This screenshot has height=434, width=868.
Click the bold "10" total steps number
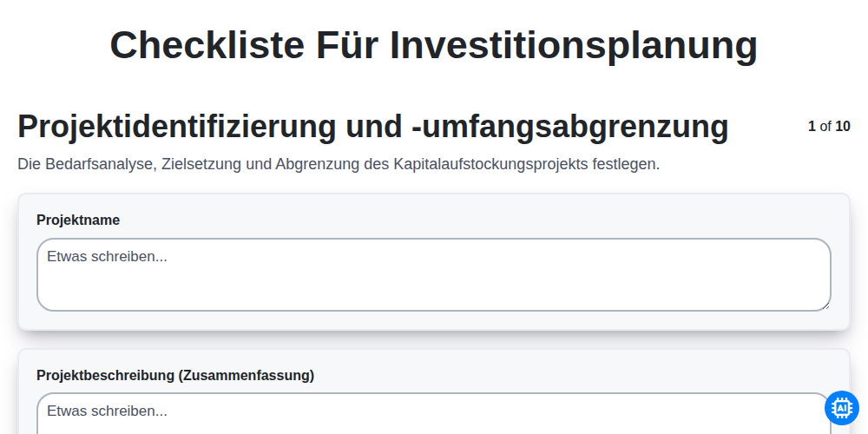click(x=843, y=126)
